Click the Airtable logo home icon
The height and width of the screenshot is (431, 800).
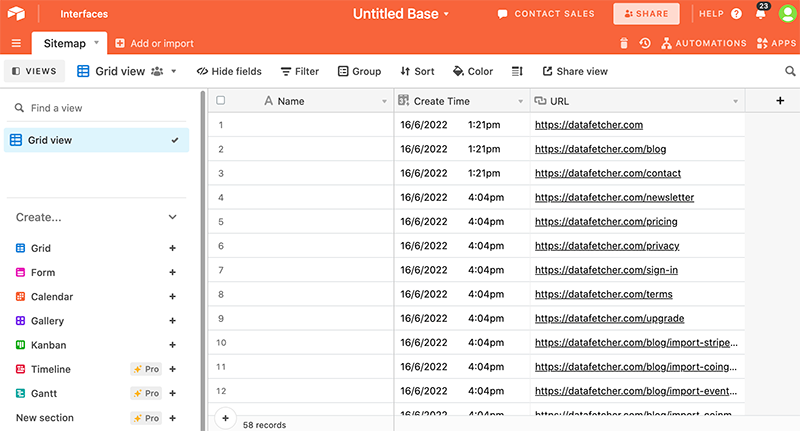[x=16, y=13]
